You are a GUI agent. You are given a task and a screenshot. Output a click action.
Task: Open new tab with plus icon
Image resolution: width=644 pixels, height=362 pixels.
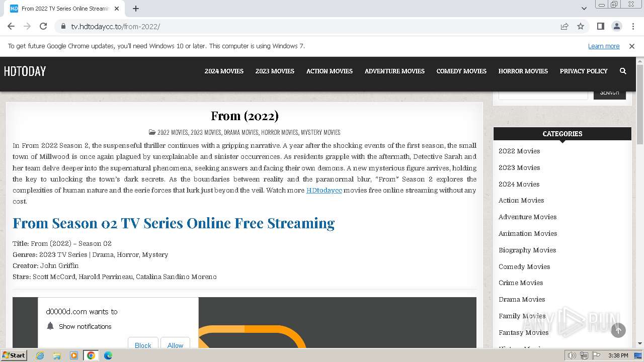click(x=136, y=9)
